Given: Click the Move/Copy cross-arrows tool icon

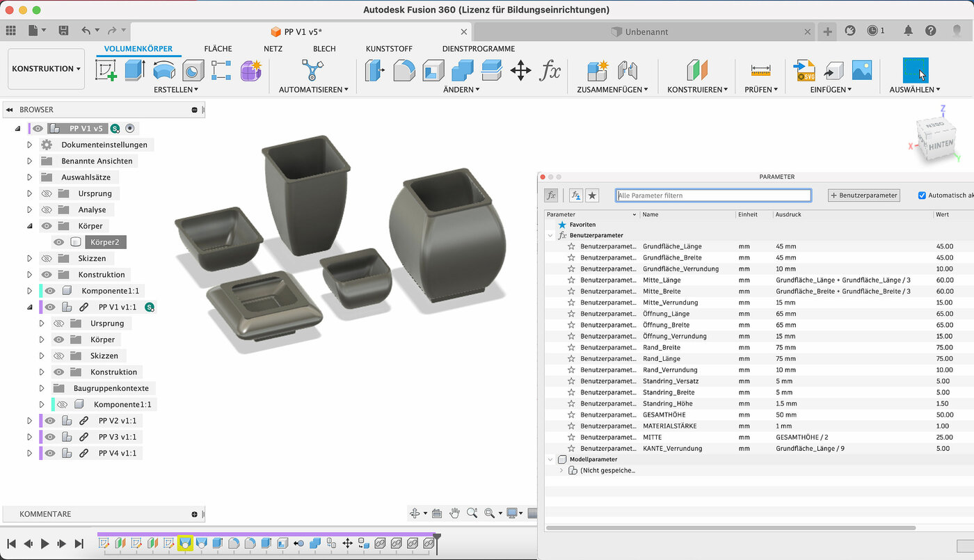Looking at the screenshot, I should pyautogui.click(x=520, y=70).
